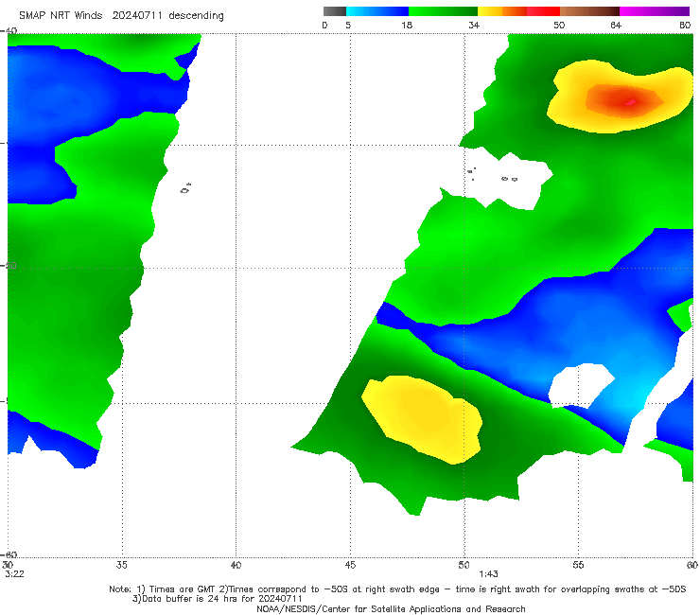Click the longitude label "40" on the bottom axis
The image size is (700, 615).
[x=236, y=565]
